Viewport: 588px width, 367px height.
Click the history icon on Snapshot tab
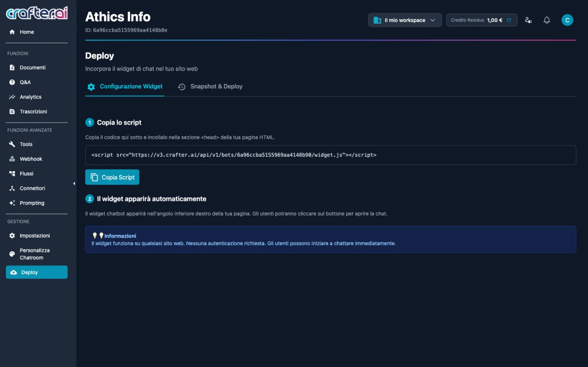click(182, 87)
